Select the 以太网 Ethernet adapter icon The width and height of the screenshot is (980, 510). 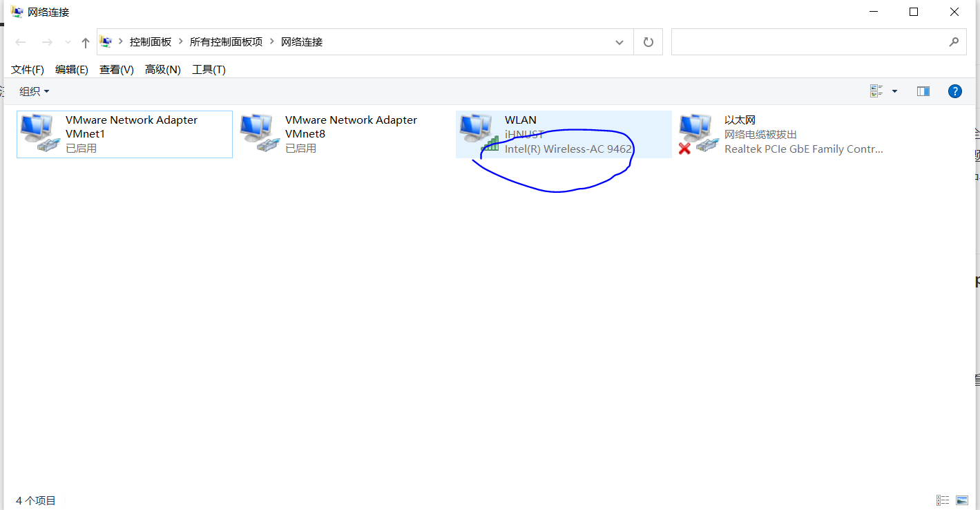point(699,134)
